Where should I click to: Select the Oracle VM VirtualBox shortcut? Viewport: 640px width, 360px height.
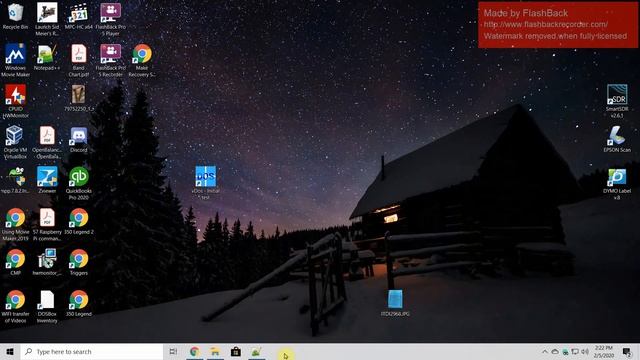[15, 142]
